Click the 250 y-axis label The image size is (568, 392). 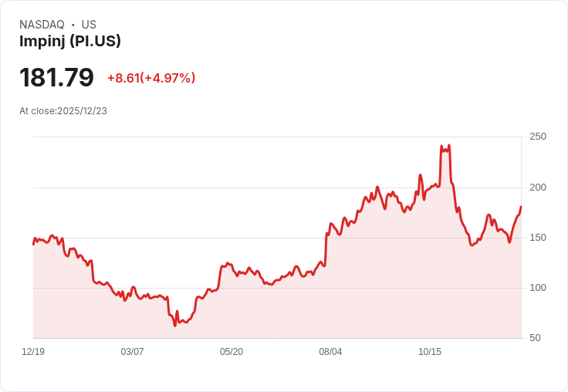[x=537, y=137]
